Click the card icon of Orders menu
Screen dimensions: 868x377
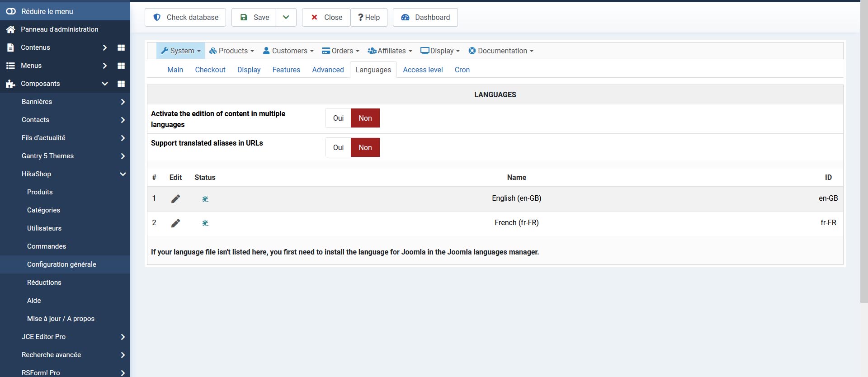point(326,51)
